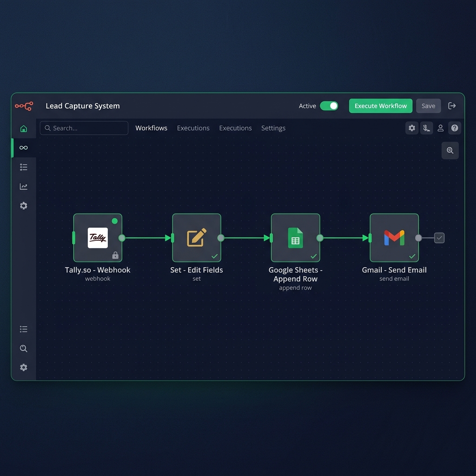This screenshot has height=476, width=476.
Task: Click the exit arrow icon beside Save
Action: pos(452,106)
